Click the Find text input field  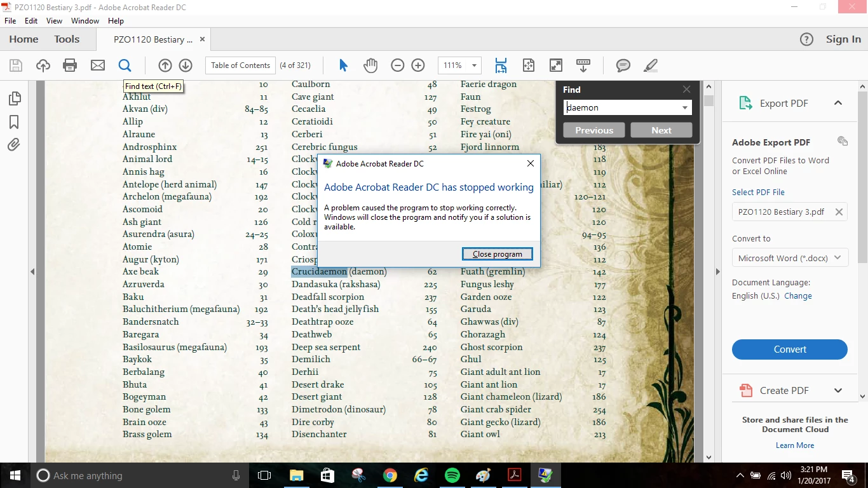click(x=621, y=108)
